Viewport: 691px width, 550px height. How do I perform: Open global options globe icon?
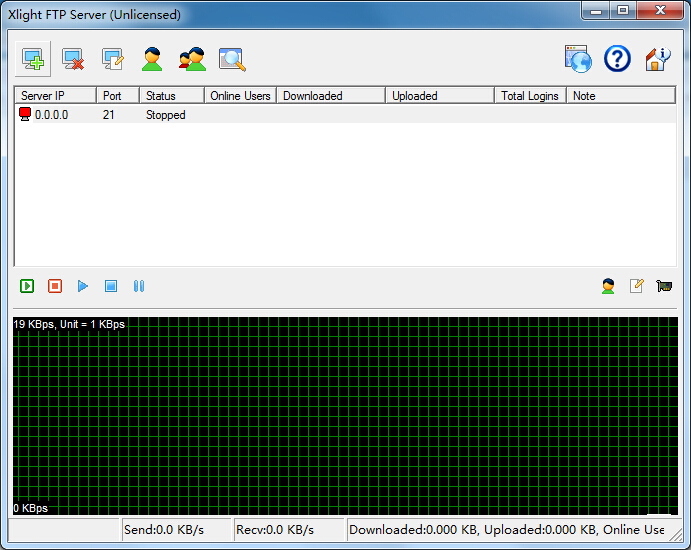(578, 59)
